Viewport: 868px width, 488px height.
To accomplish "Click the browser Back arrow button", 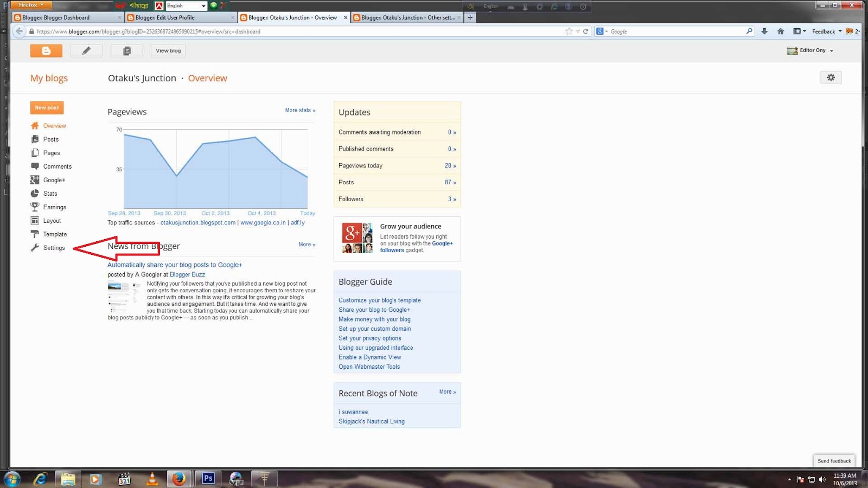I will click(x=20, y=31).
